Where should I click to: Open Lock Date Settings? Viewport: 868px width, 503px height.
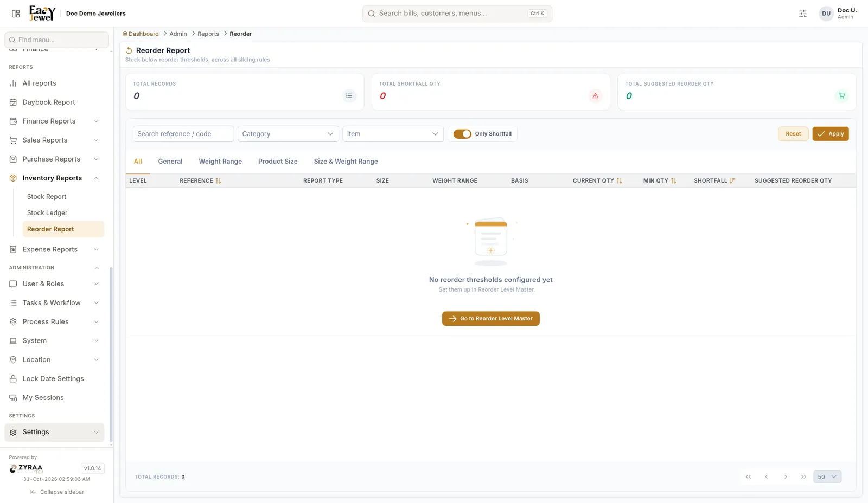coord(54,379)
